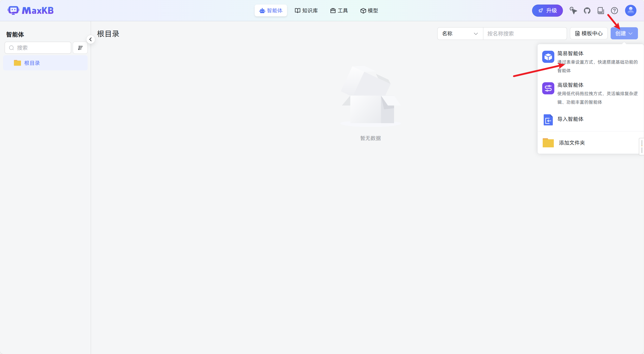This screenshot has width=644, height=354.
Task: Click the pointer cursor icon in header
Action: 573,11
